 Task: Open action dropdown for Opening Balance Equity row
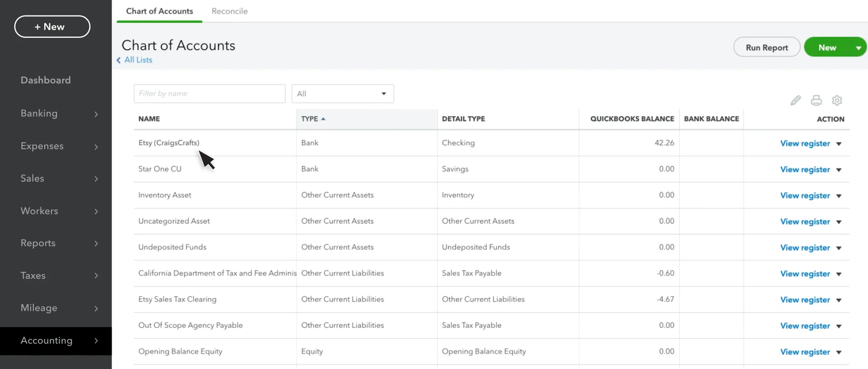pyautogui.click(x=839, y=352)
